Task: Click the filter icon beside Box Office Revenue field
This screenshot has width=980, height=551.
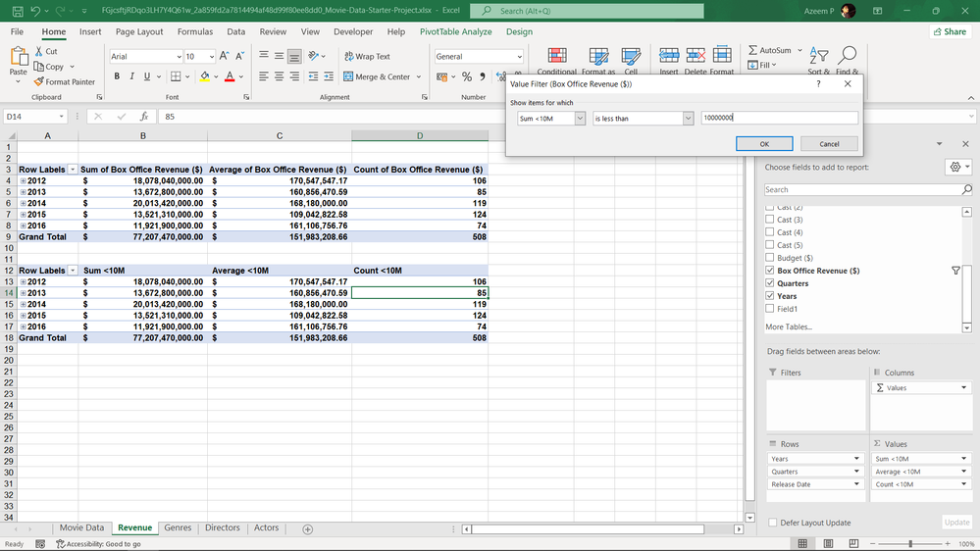Action: pos(955,271)
